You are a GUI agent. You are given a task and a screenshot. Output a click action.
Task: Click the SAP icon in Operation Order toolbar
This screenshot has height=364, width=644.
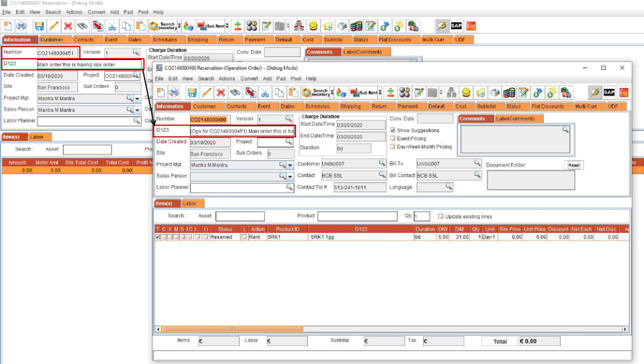(x=609, y=92)
